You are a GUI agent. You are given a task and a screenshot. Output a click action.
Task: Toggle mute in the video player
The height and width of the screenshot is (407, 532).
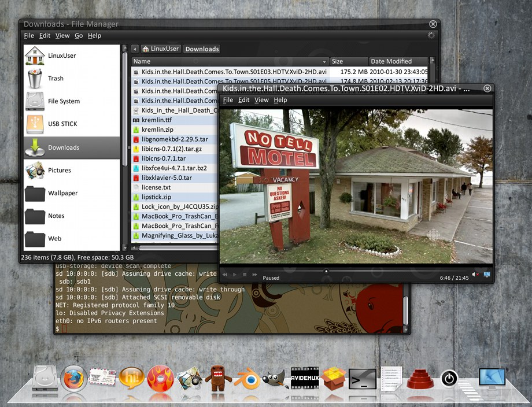[475, 274]
